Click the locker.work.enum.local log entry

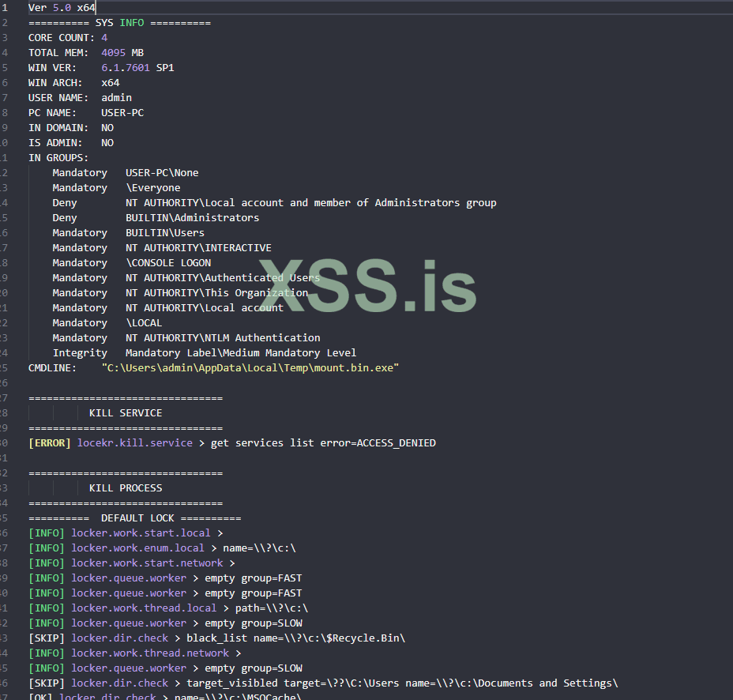click(x=137, y=548)
